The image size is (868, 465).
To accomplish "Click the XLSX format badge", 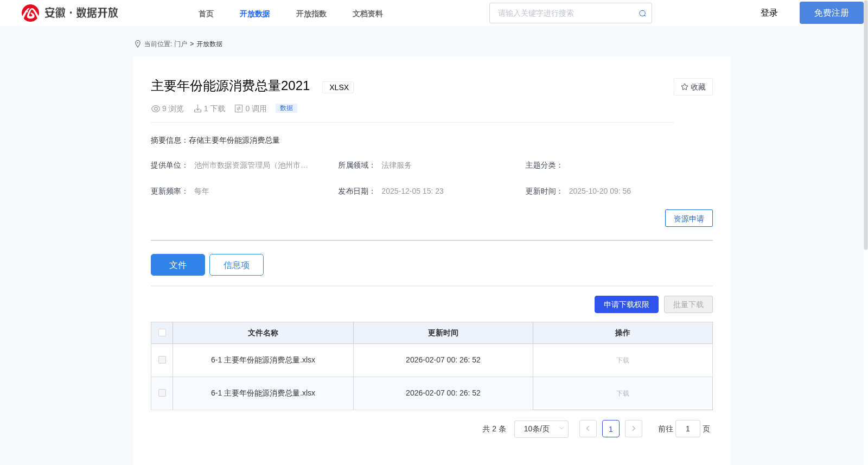I will 338,87.
